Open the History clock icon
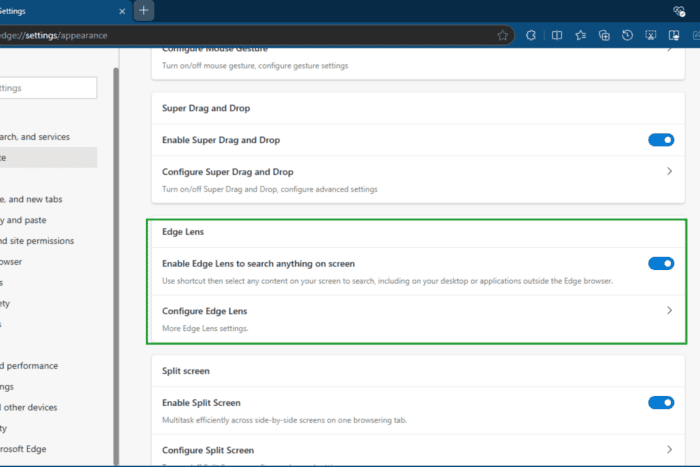This screenshot has width=700, height=467. [x=627, y=35]
